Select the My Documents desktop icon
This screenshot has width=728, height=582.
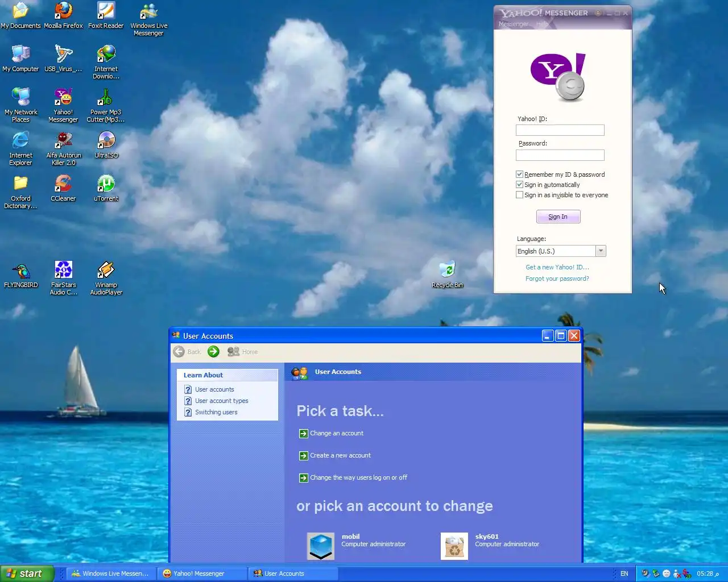coord(20,15)
